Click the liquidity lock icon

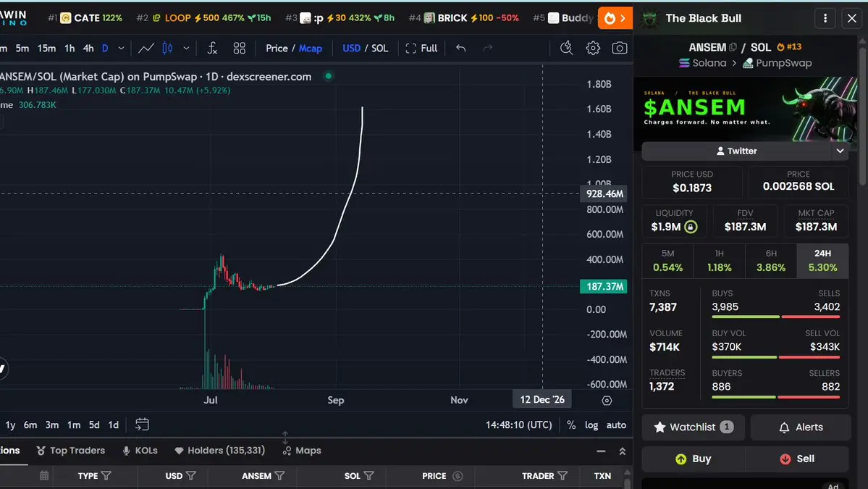pyautogui.click(x=691, y=227)
